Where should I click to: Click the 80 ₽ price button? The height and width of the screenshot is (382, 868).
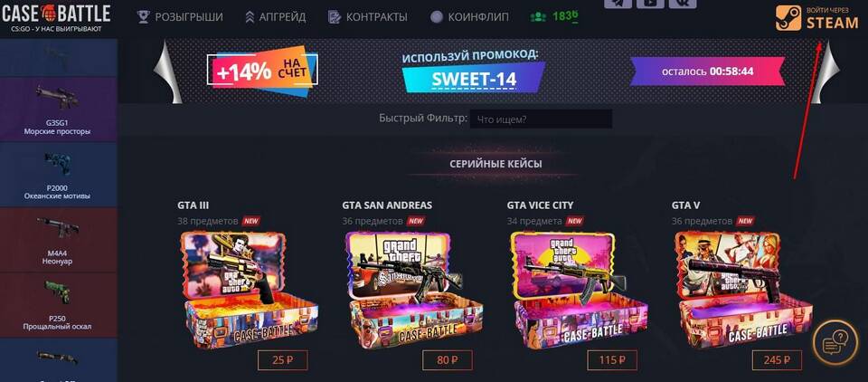pos(448,360)
